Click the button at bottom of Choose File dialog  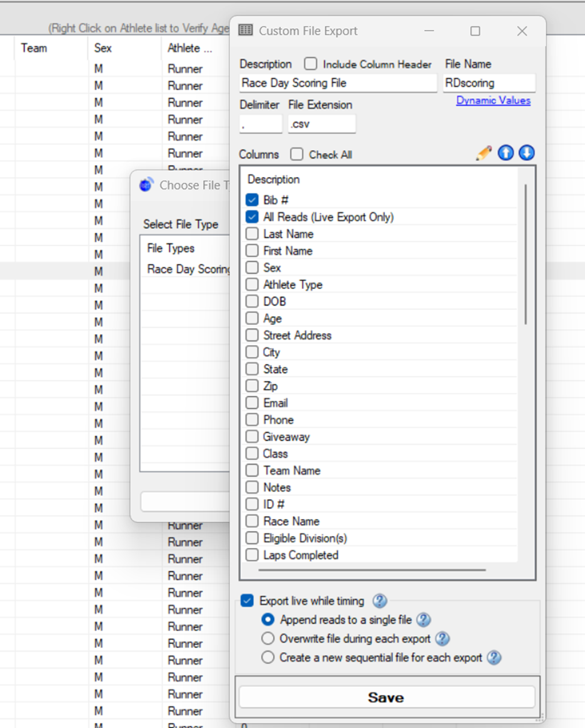click(186, 502)
